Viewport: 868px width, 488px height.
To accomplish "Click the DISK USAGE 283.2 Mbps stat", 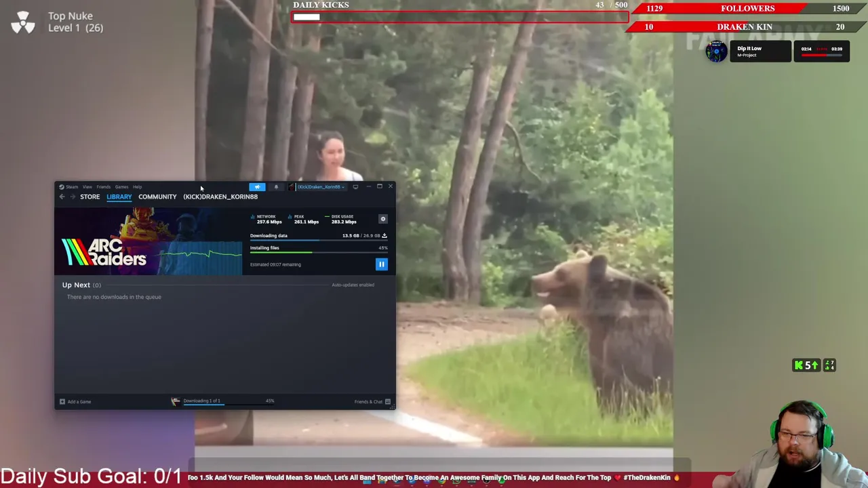I will [x=341, y=219].
